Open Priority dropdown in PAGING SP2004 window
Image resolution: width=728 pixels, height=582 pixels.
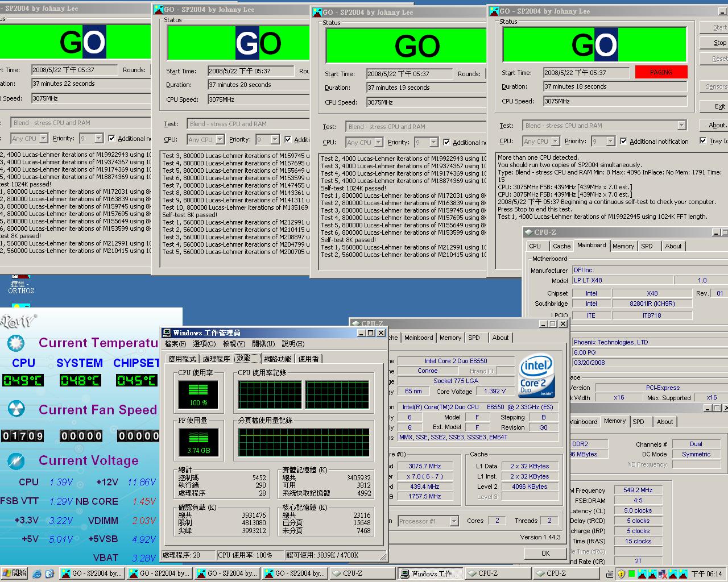[611, 141]
